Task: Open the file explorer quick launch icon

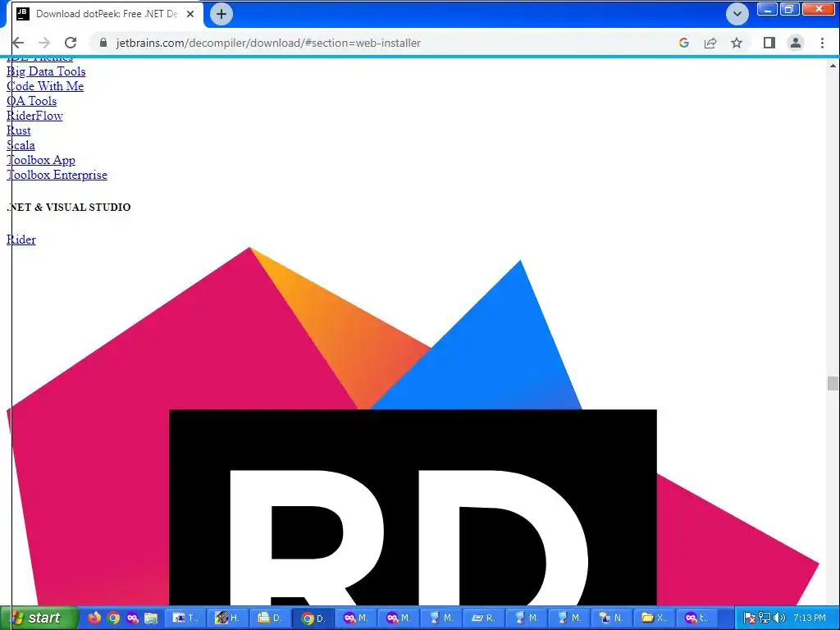Action: pos(151,619)
